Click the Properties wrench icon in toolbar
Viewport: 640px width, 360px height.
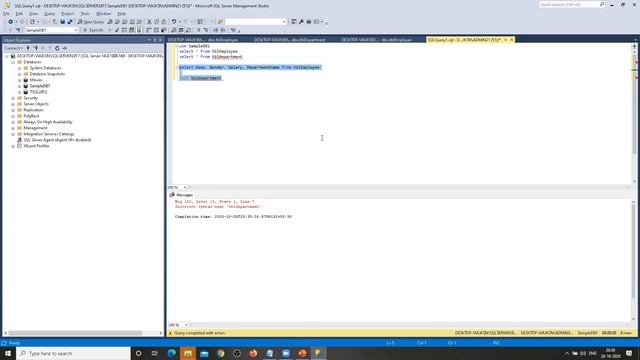pyautogui.click(x=301, y=22)
